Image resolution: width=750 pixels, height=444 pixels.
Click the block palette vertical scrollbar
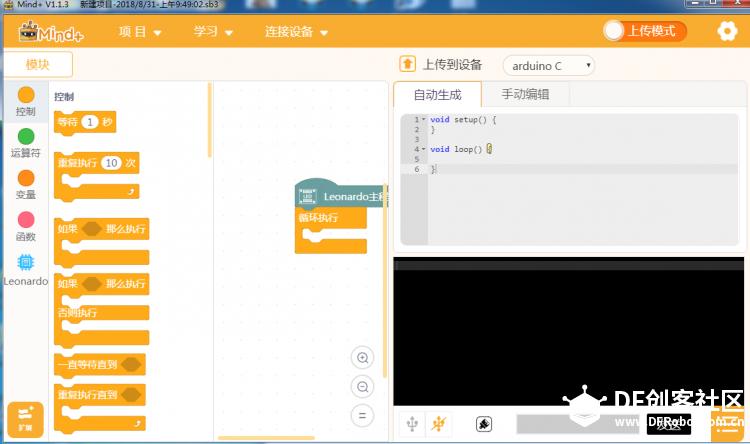209,121
